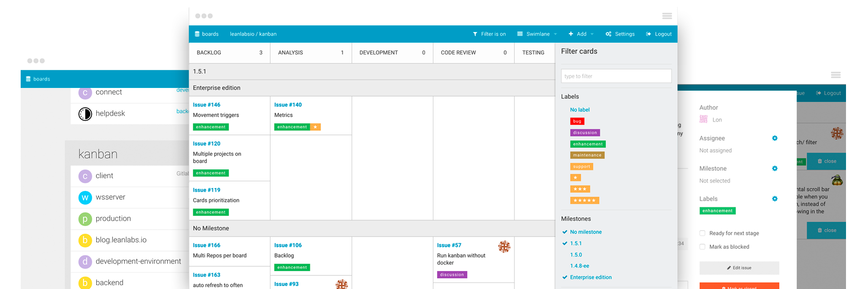Collapse the No Milestone swimlane
The image size is (868, 289).
(372, 228)
